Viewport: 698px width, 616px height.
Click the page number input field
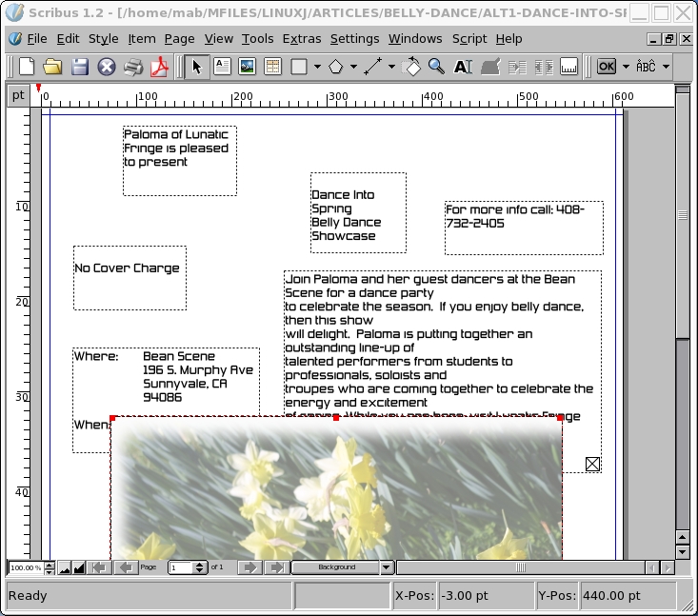click(180, 567)
